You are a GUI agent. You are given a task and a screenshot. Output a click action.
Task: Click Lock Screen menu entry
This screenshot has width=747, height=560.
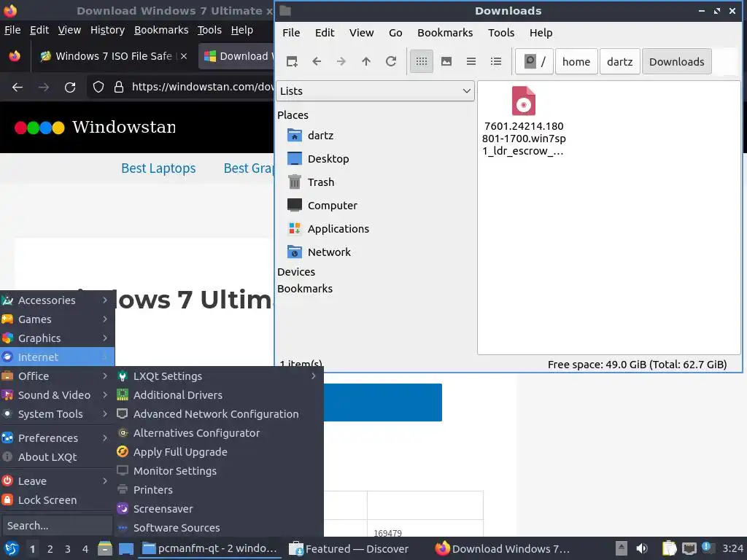click(x=57, y=500)
